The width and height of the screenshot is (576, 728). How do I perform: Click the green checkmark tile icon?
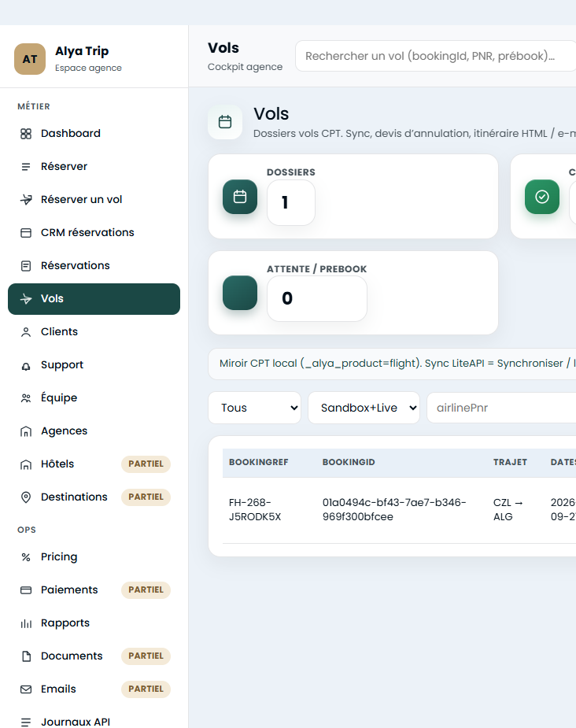(x=542, y=197)
